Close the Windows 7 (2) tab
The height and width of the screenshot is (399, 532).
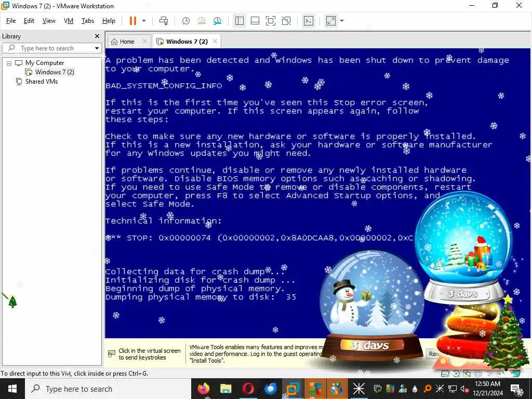(215, 41)
